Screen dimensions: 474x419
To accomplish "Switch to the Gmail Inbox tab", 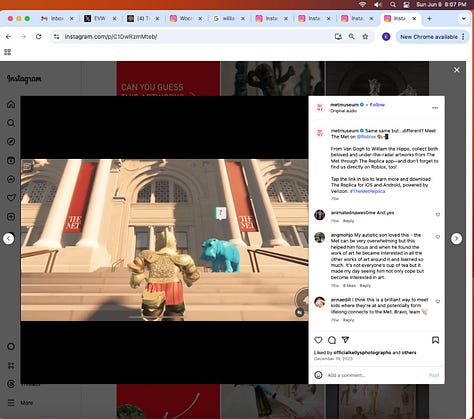I will pyautogui.click(x=57, y=19).
